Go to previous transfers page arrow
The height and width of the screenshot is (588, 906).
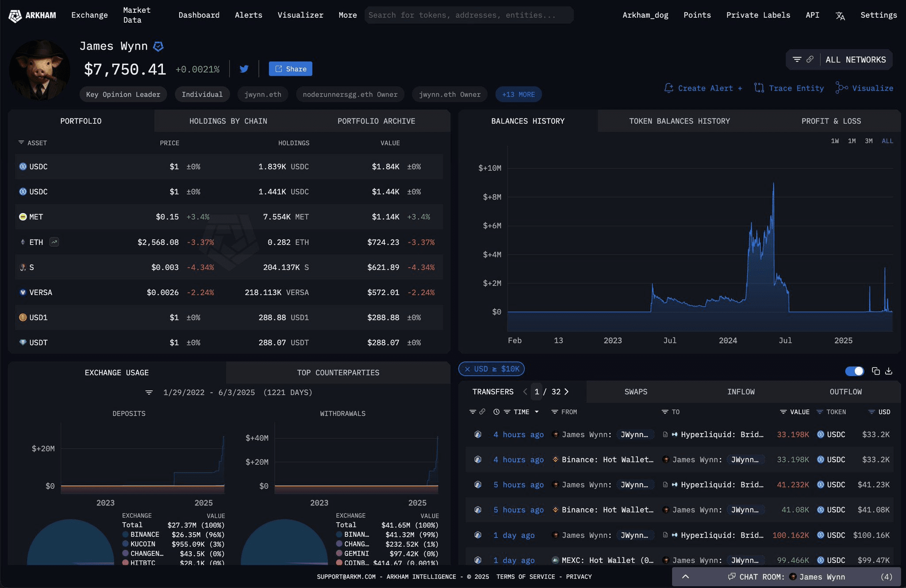point(525,392)
